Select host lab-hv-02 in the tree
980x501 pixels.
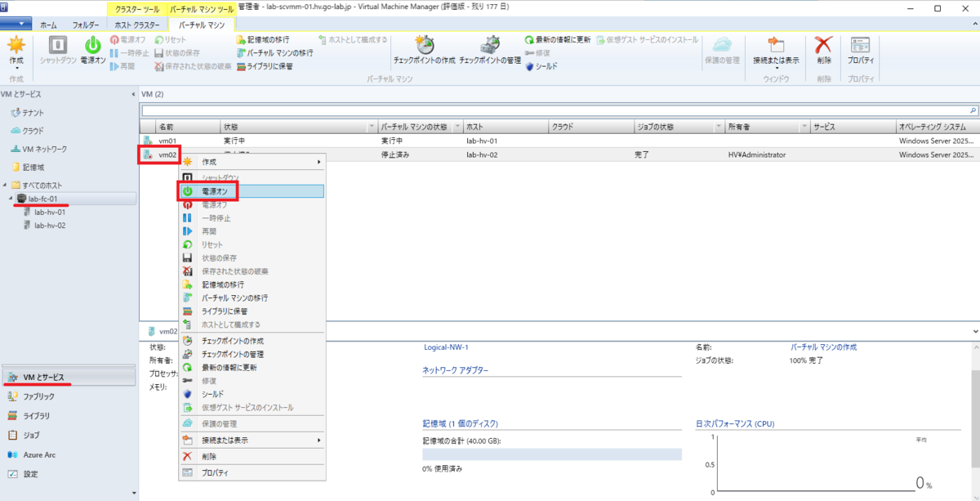point(49,226)
